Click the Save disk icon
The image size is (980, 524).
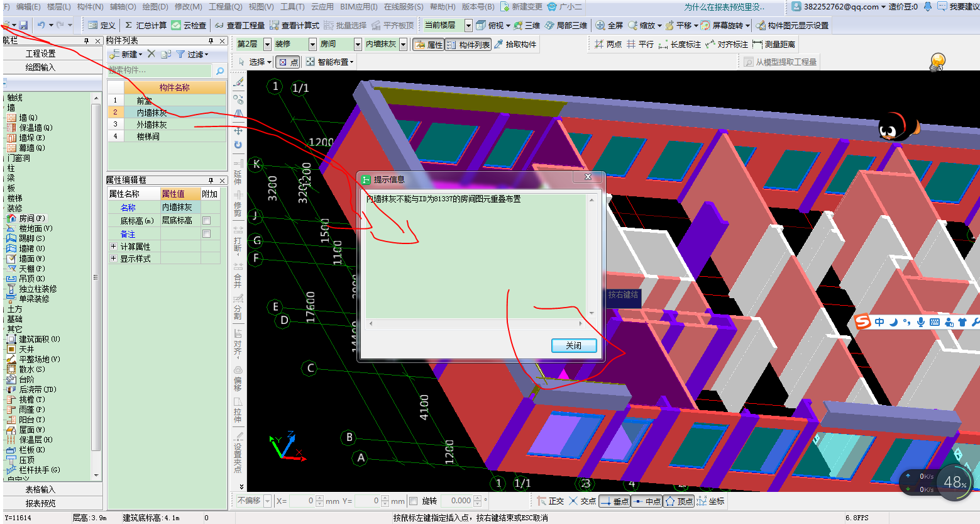pos(23,25)
